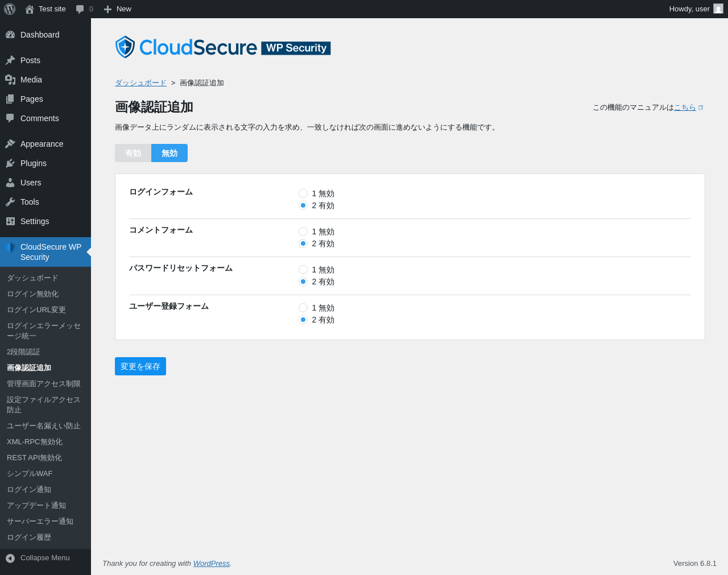Open the comments bubble icon in admin bar
The height and width of the screenshot is (575, 728).
coord(80,9)
